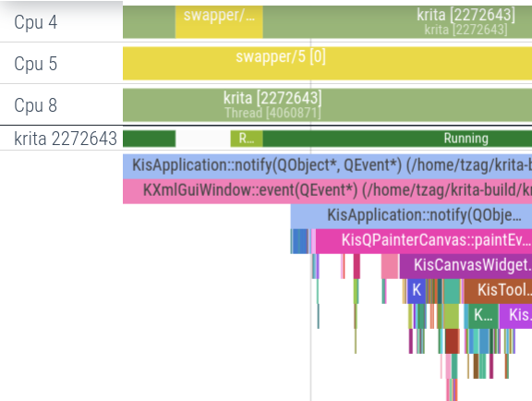Select the KXmlGuiWindow::event(QEvent*) slice
532x401 pixels.
327,191
